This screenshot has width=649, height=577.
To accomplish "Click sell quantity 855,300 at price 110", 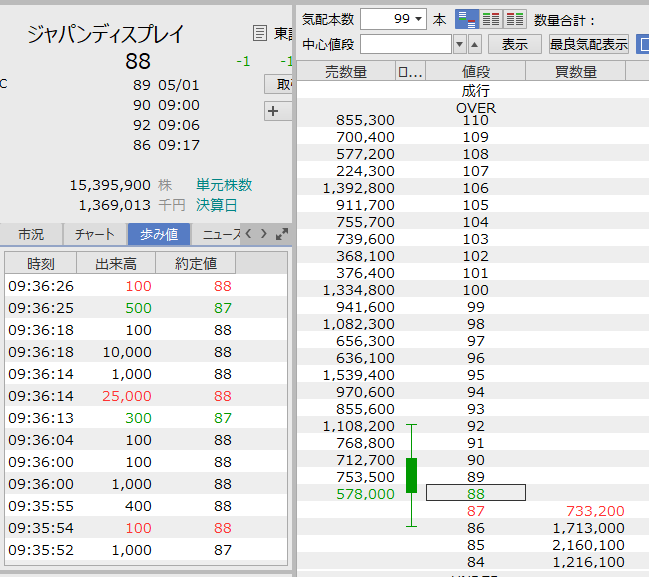I will pyautogui.click(x=365, y=120).
